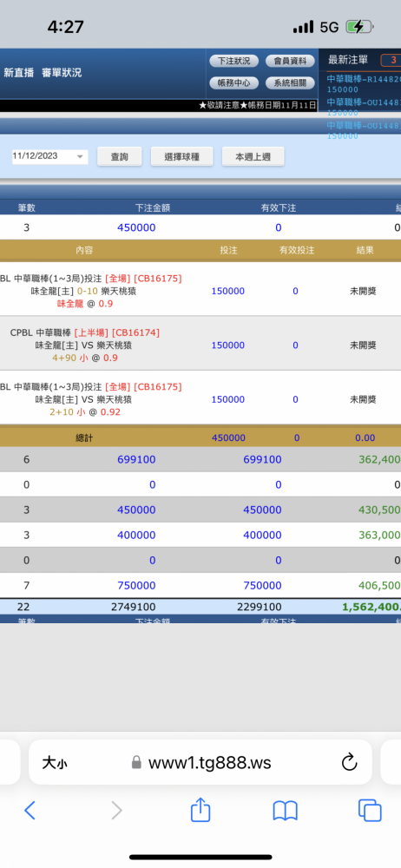Open the 帳務中心 menu button

pos(233,83)
